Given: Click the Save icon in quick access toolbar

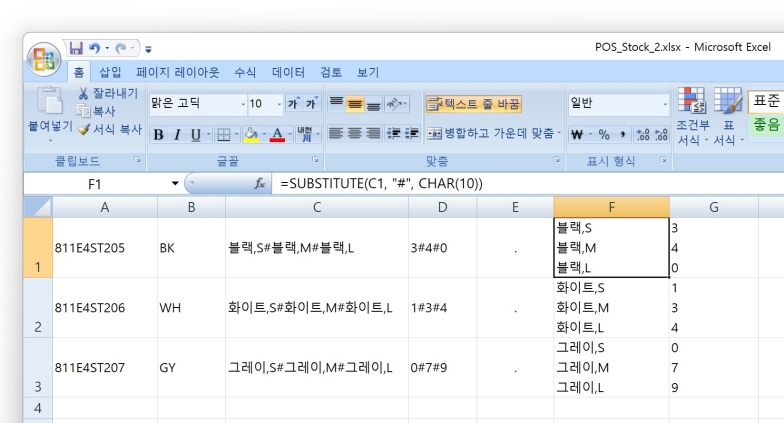Looking at the screenshot, I should (76, 47).
